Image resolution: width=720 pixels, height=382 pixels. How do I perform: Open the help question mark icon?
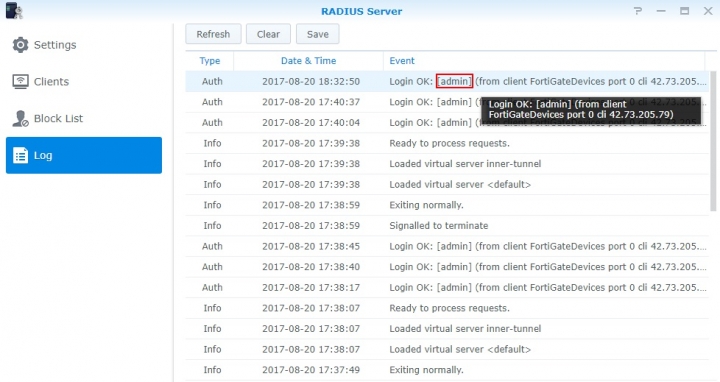(x=638, y=11)
